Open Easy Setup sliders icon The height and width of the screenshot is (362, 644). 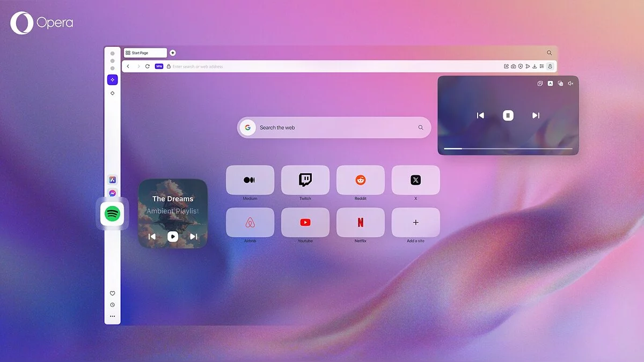coord(542,67)
